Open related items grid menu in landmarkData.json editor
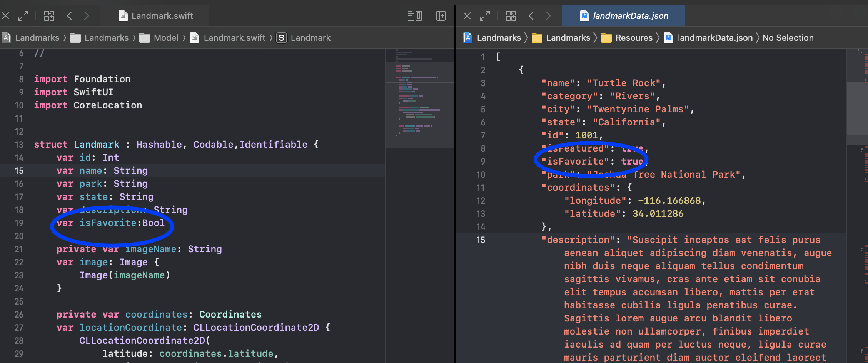Viewport: 868px width, 363px height. [511, 16]
